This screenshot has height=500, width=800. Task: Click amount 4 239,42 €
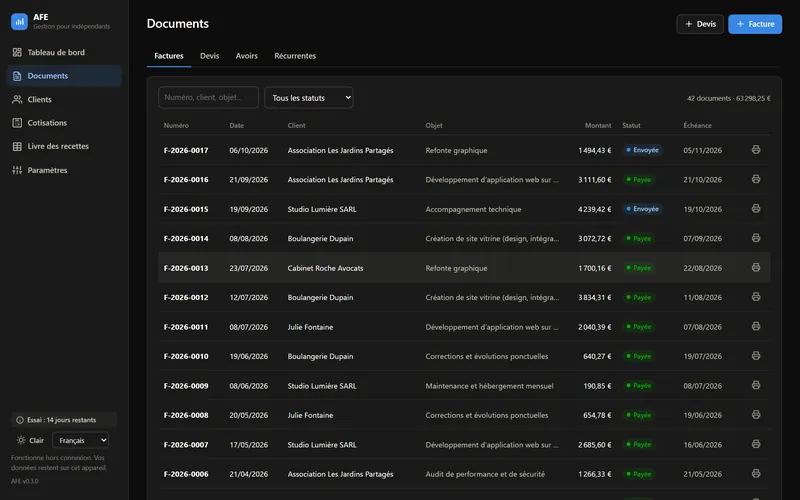point(594,209)
